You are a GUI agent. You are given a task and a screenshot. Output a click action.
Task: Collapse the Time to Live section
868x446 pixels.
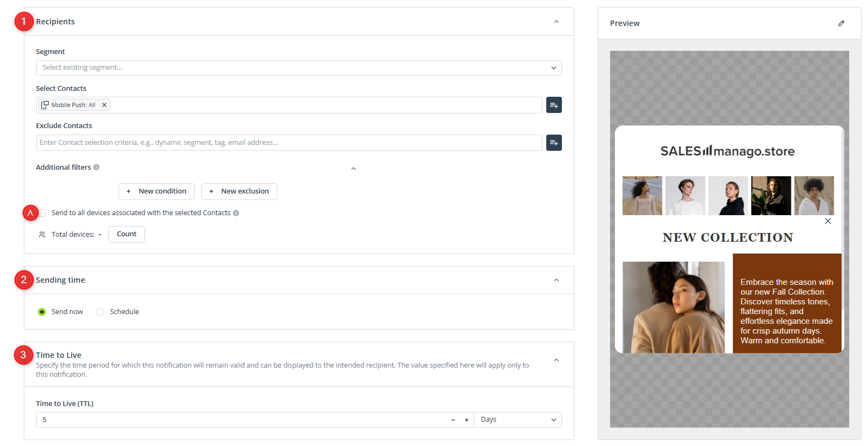click(556, 360)
